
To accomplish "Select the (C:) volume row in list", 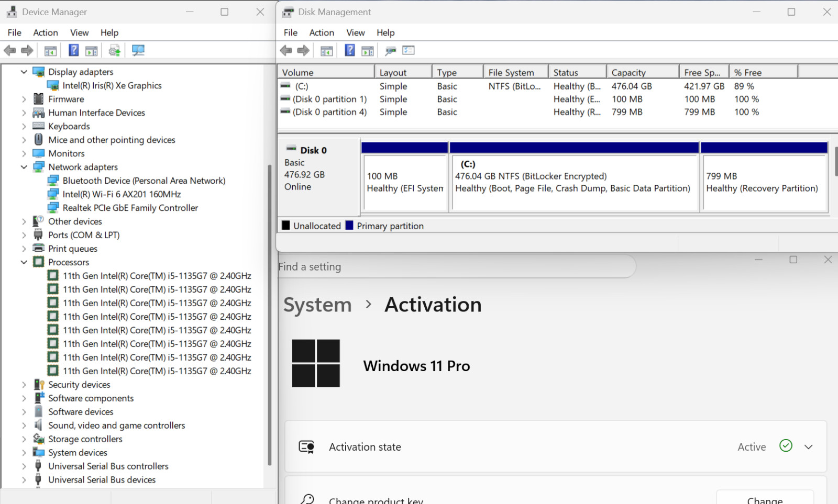I will tap(557, 86).
